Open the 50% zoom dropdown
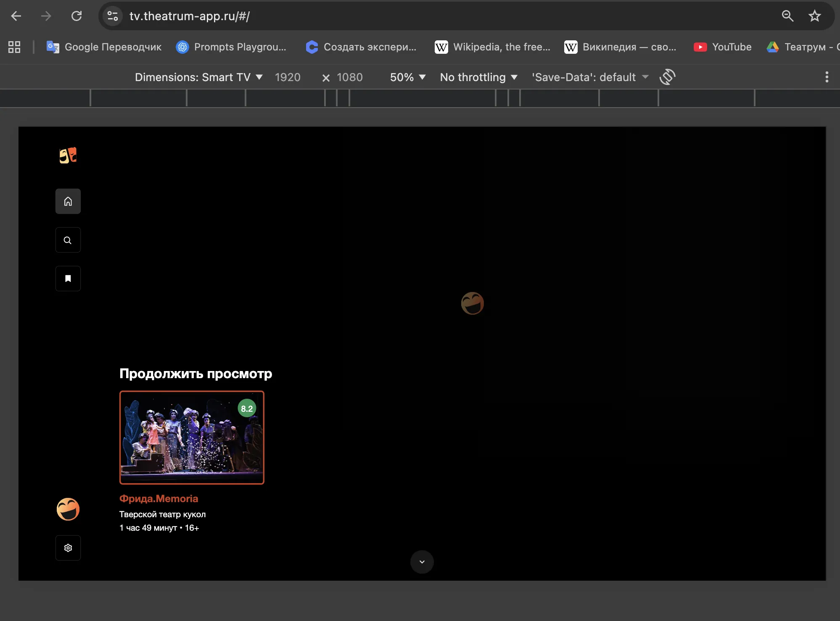The image size is (840, 621). click(407, 77)
